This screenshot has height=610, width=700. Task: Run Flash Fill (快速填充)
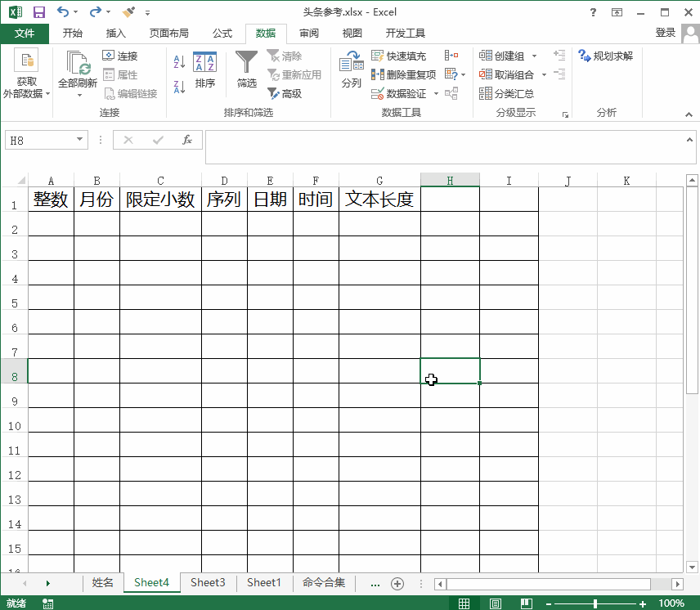coord(399,56)
